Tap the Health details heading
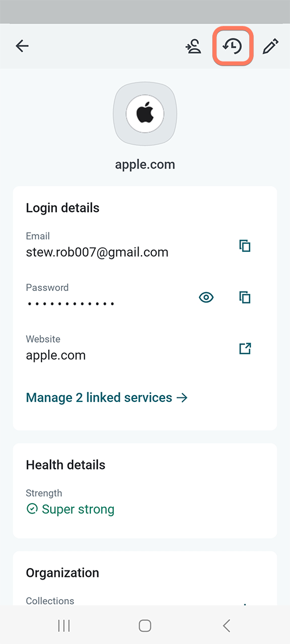The width and height of the screenshot is (290, 644). point(66,465)
